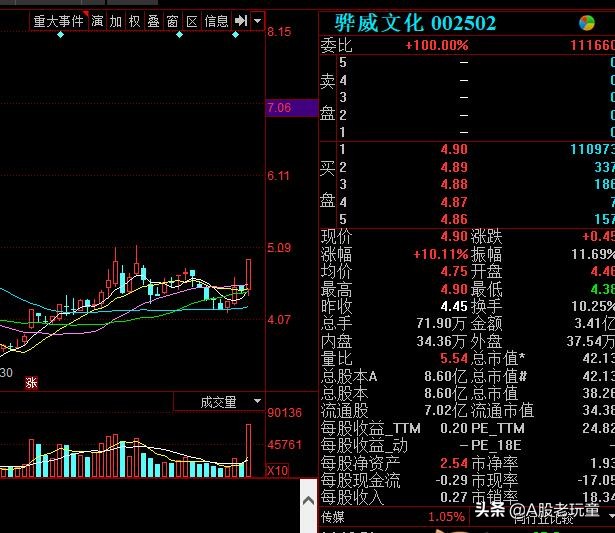This screenshot has height=533, width=615.
Task: Click the 内盘 value 34.36万
Action: [441, 341]
